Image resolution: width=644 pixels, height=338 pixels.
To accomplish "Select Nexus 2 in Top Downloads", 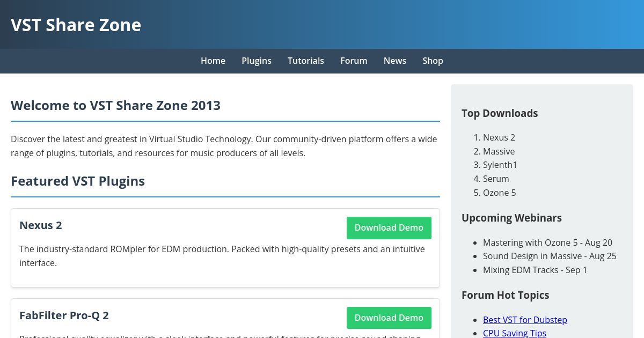I will pyautogui.click(x=499, y=137).
